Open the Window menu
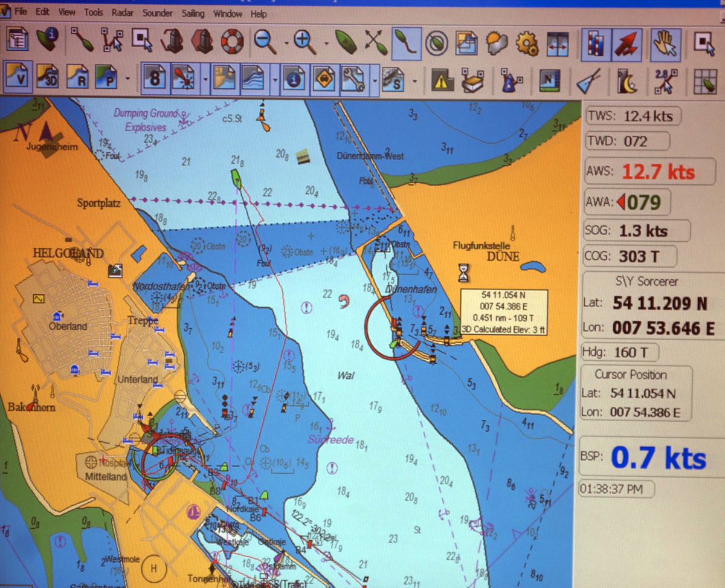 tap(228, 13)
